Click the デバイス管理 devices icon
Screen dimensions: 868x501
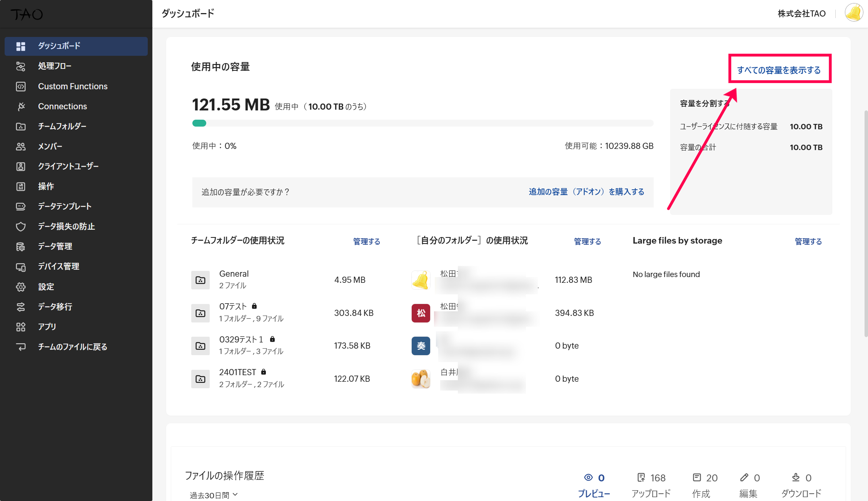coord(21,267)
